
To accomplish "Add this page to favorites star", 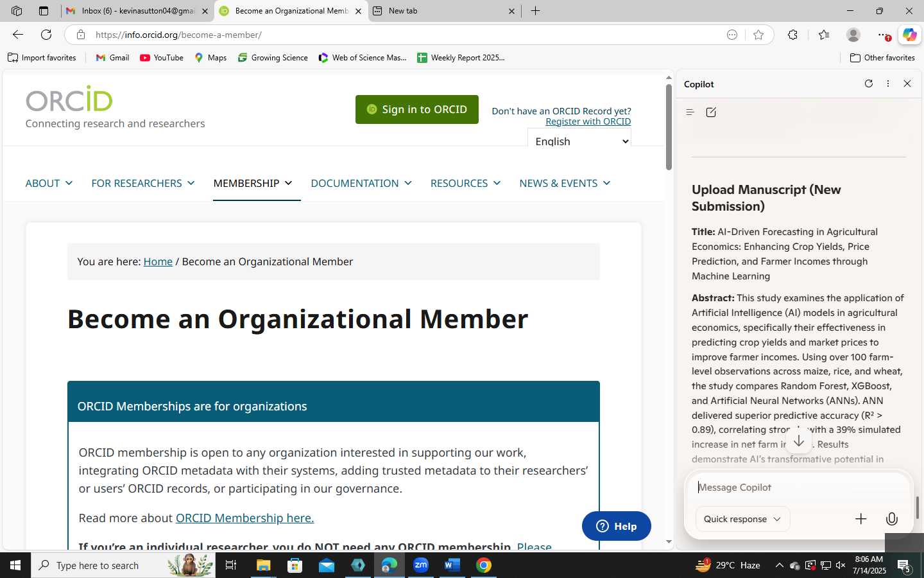I will point(758,35).
